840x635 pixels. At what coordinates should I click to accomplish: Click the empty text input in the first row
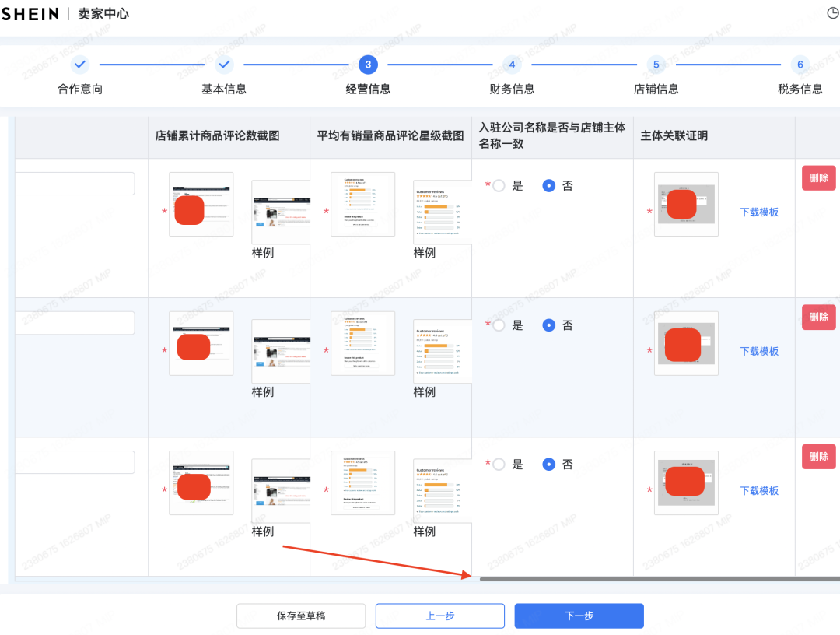[x=74, y=183]
